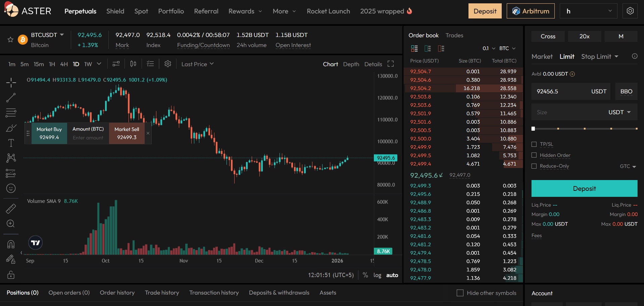Tick Hide other symbols checkbox
The width and height of the screenshot is (644, 306).
click(x=460, y=293)
